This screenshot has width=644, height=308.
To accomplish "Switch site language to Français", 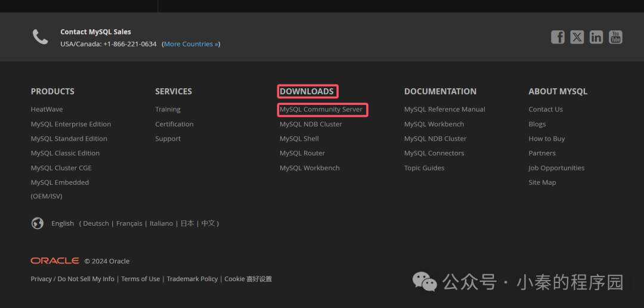I will pos(129,223).
